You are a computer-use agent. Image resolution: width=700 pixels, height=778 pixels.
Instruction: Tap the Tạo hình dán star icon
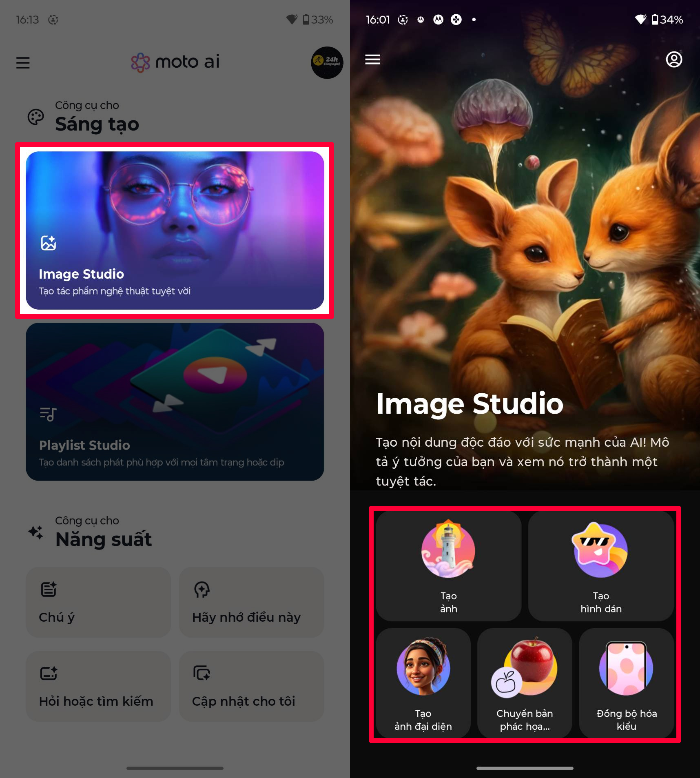(x=600, y=549)
